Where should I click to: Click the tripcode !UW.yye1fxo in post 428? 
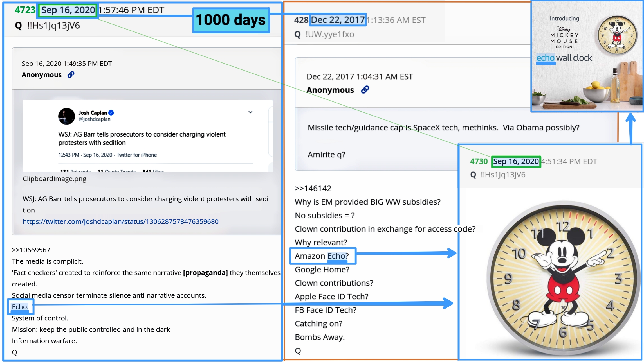click(x=330, y=34)
